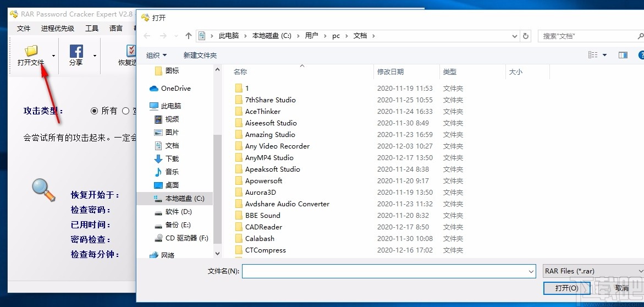This screenshot has width=644, height=307.
Task: Click the Facebook share icon in RAR Password Cracker
Action: tap(76, 51)
